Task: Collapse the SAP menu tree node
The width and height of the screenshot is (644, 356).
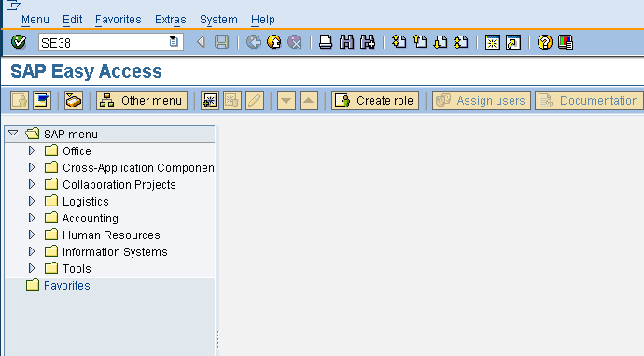Action: click(13, 134)
